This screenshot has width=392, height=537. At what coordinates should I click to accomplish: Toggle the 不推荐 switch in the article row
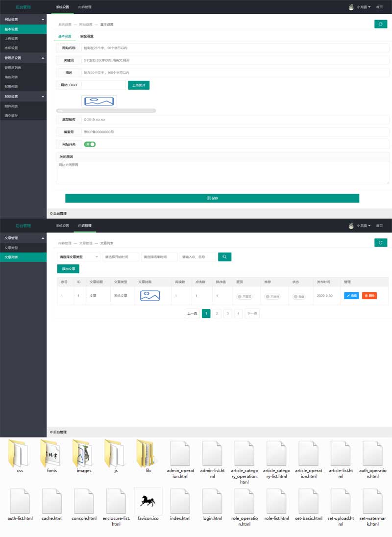[x=272, y=296]
